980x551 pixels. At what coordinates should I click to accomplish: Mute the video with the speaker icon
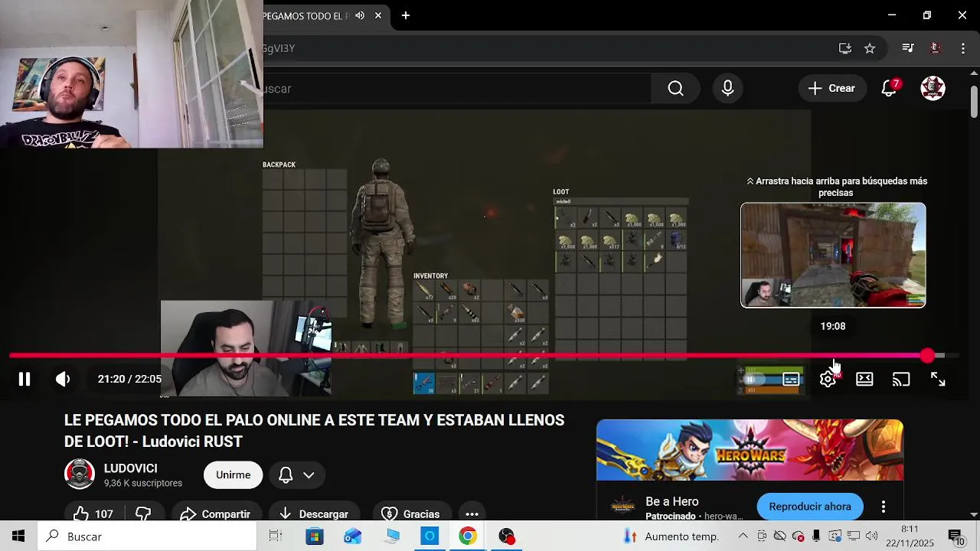click(63, 379)
